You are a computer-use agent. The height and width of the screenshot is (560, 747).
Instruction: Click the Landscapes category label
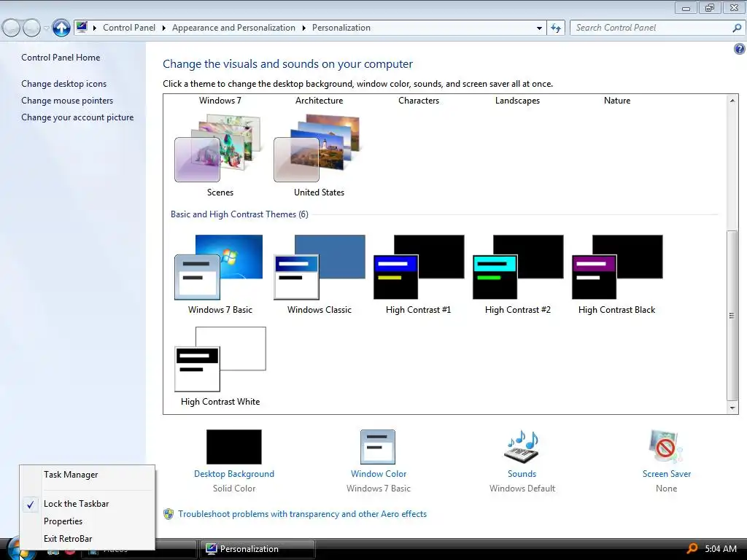[517, 101]
